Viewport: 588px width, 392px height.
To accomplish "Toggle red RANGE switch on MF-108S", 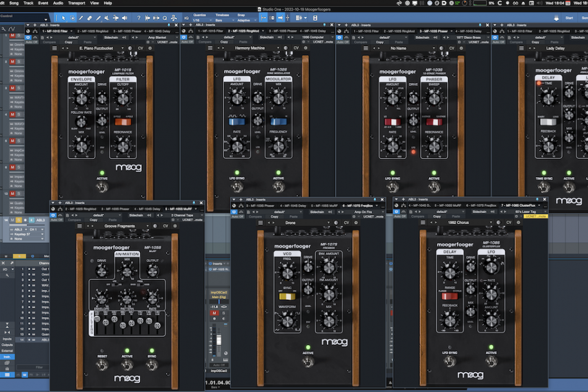I will point(449,297).
